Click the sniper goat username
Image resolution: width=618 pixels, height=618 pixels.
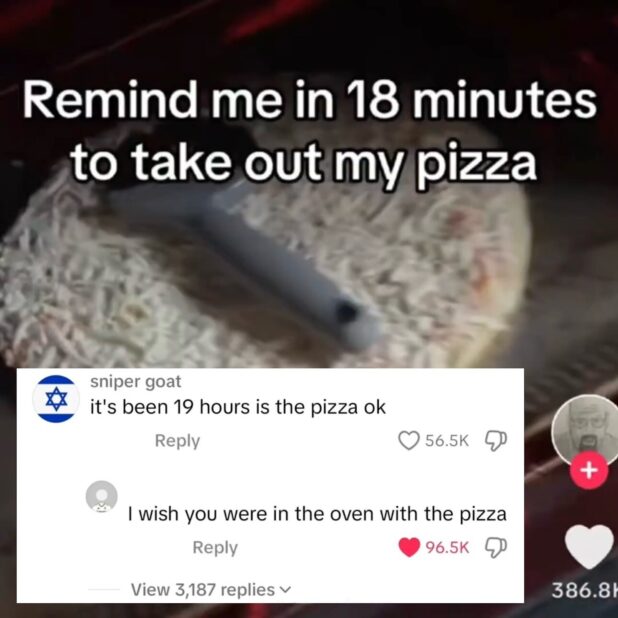tap(136, 381)
